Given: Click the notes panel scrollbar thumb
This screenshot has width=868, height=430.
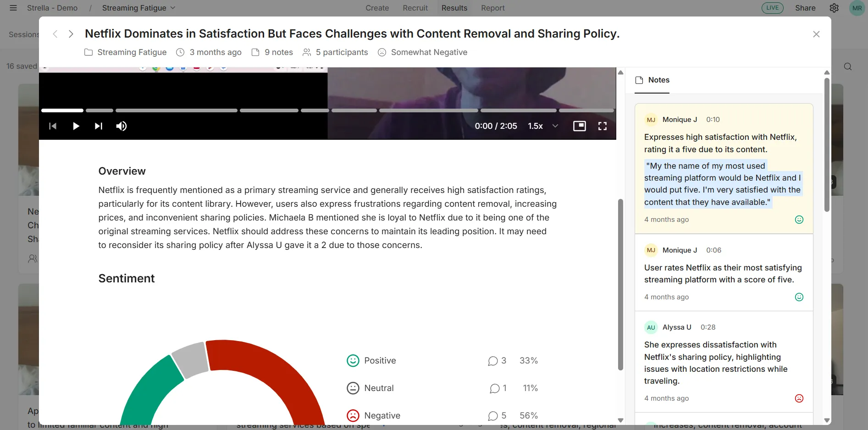Looking at the screenshot, I should click(827, 144).
